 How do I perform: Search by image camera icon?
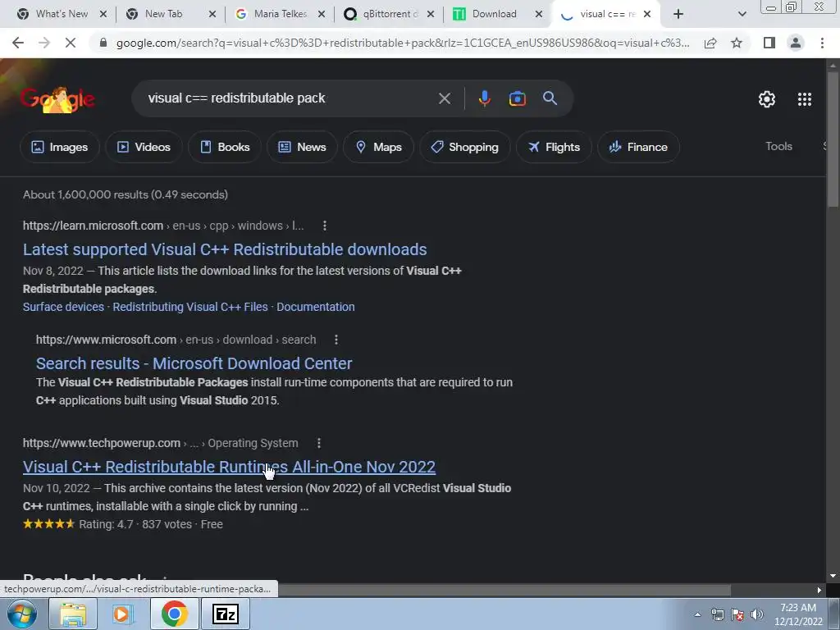517,98
